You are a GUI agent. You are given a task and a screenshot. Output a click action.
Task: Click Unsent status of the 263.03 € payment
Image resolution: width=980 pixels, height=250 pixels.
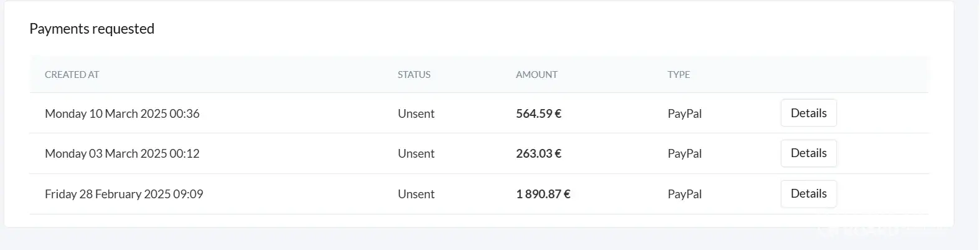[416, 154]
